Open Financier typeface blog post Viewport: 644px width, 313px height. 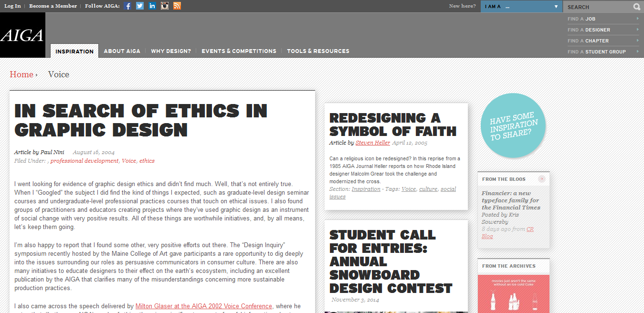pyautogui.click(x=511, y=200)
